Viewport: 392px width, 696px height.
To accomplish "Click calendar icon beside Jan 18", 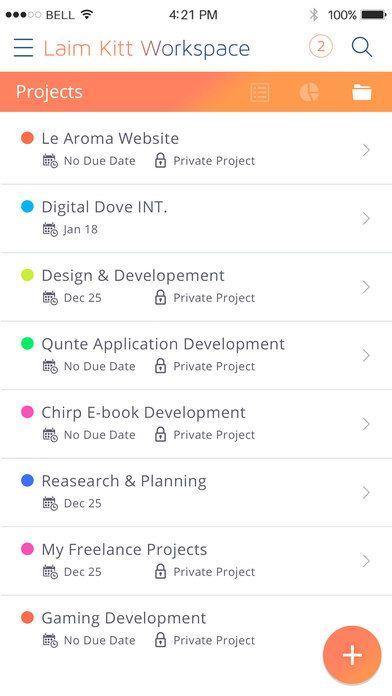I will (50, 229).
